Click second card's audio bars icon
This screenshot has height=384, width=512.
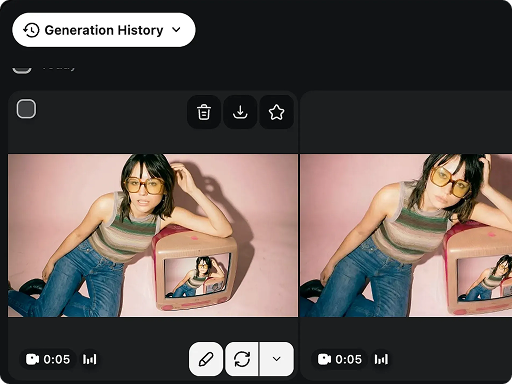coord(381,359)
